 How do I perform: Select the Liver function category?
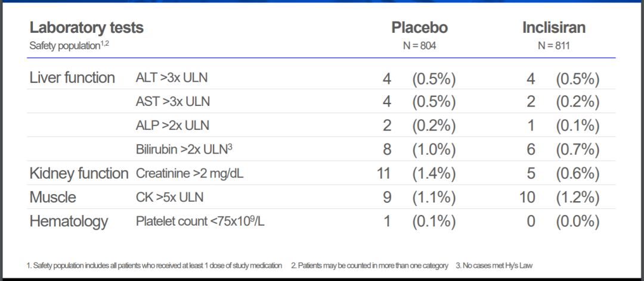point(72,77)
